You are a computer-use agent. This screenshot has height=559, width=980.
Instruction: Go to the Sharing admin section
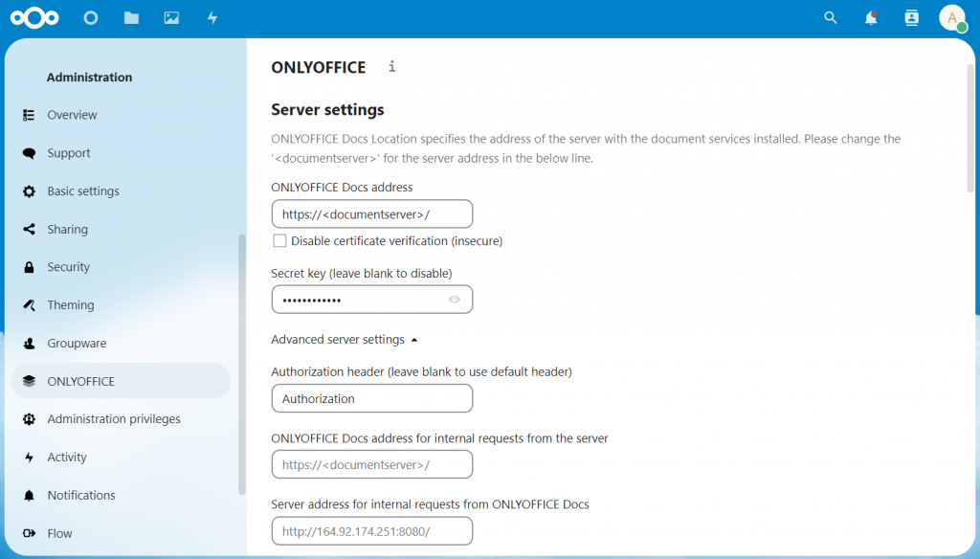[x=67, y=229]
